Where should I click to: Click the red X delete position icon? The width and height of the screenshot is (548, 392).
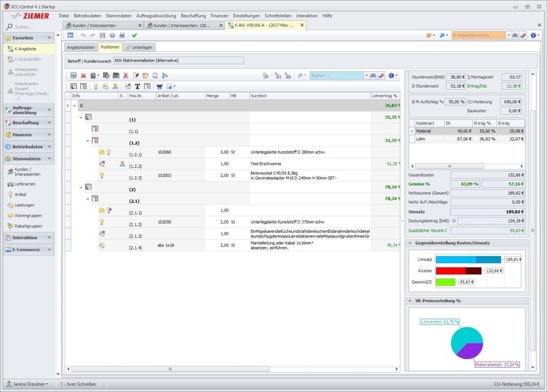click(83, 75)
